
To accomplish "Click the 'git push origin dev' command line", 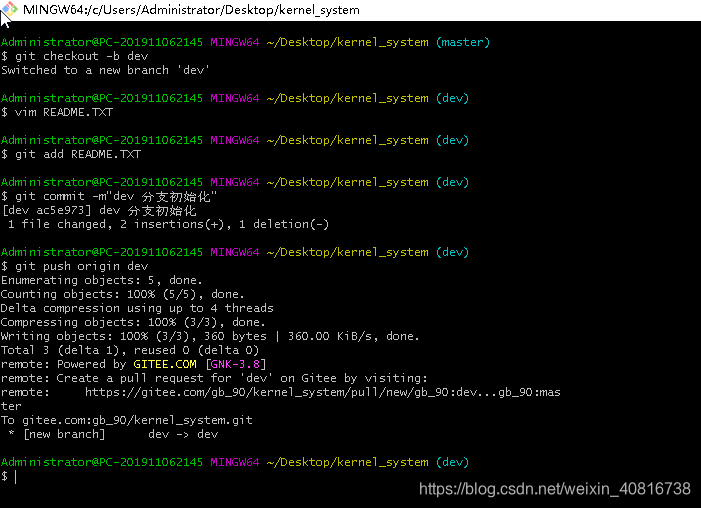I will tap(74, 266).
